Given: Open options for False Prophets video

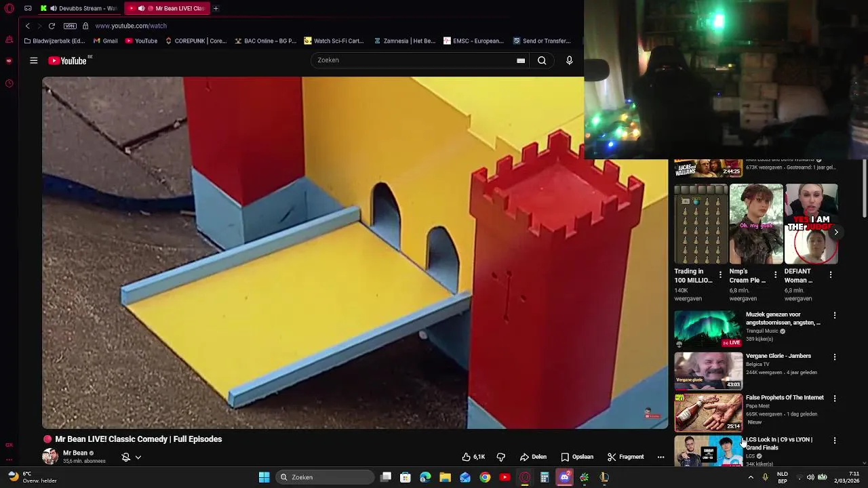Looking at the screenshot, I should (x=835, y=399).
